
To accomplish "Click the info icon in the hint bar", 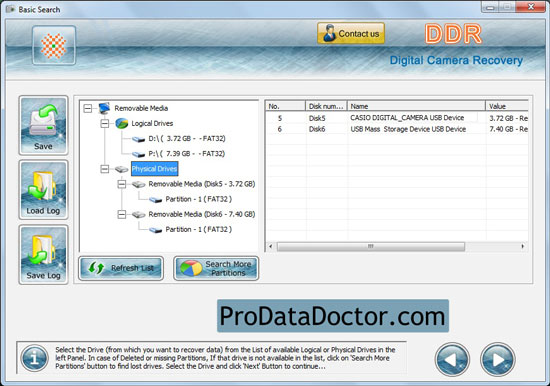I will (34, 358).
